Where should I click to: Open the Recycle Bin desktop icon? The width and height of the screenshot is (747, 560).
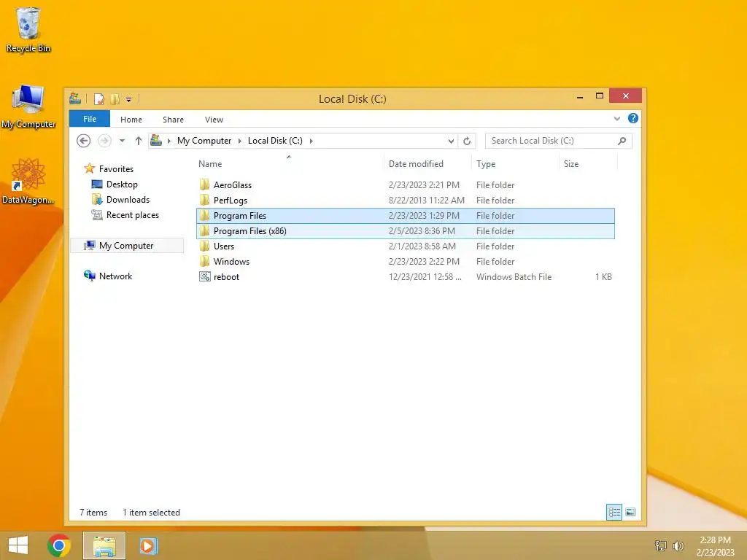tap(28, 29)
